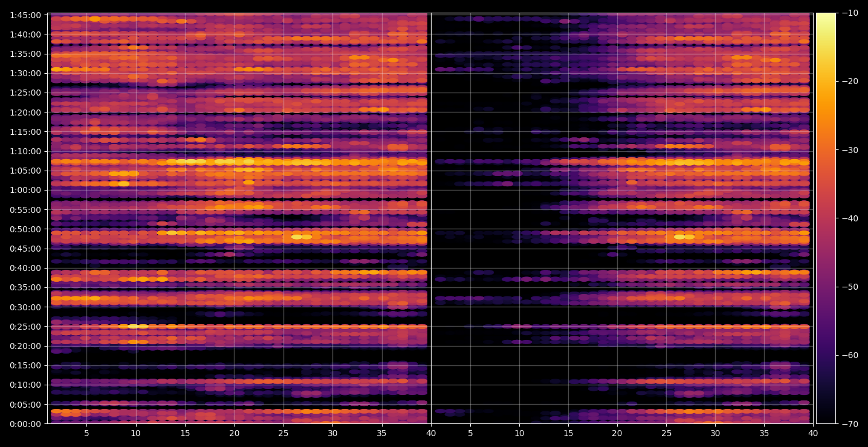Click the 0:45:00 time label
Screen dimensions: 868x447
tap(25, 248)
